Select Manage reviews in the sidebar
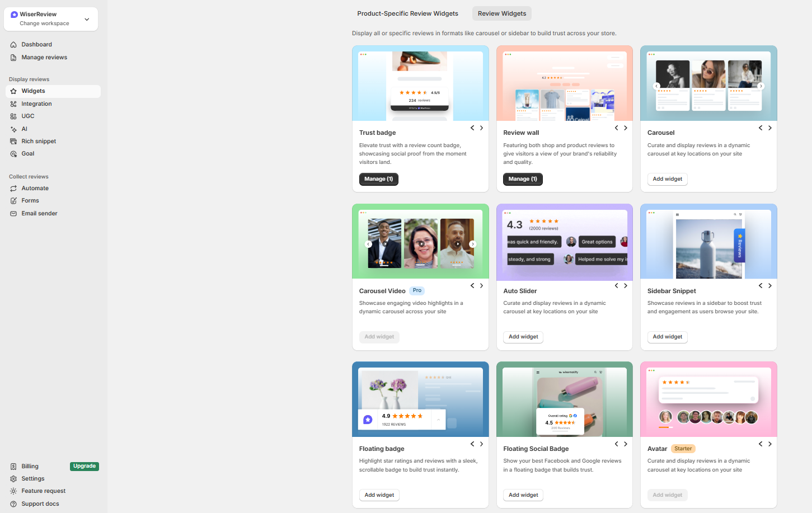The height and width of the screenshot is (513, 812). tap(44, 57)
